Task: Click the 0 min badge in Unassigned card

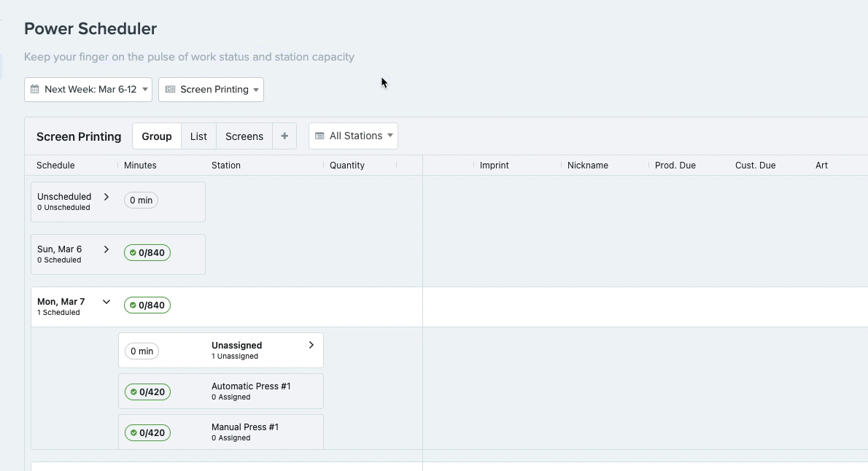Action: (x=142, y=351)
